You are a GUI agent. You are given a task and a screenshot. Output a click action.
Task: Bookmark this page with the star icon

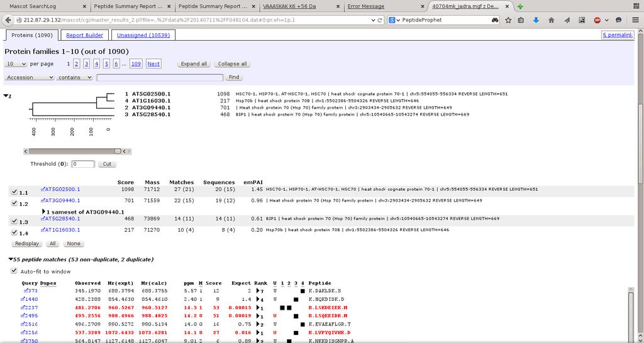(508, 20)
